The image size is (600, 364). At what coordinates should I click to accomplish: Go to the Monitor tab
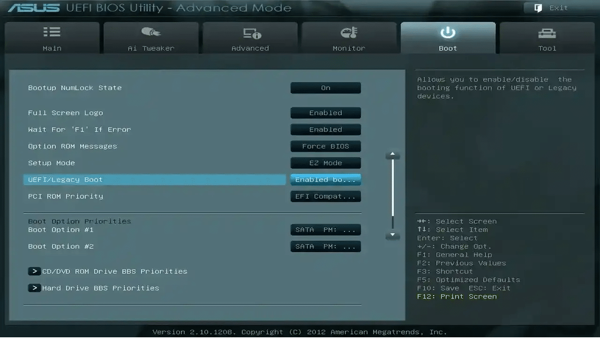tap(349, 38)
